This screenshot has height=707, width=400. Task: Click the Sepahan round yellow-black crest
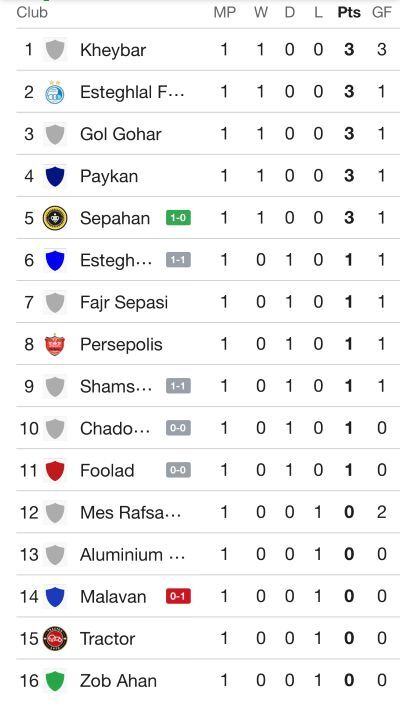pos(55,218)
